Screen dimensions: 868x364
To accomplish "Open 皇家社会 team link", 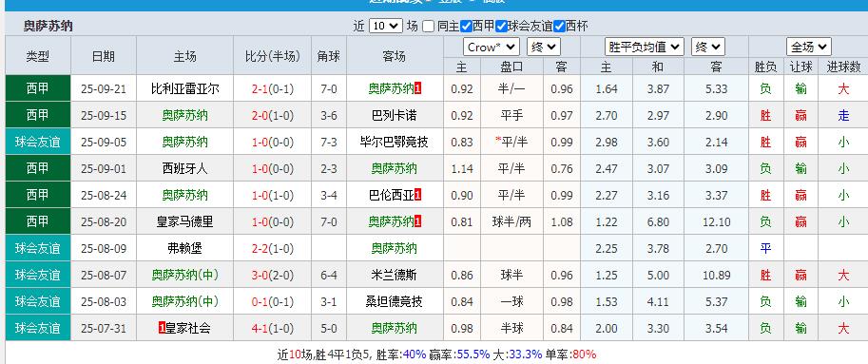I will tap(188, 328).
